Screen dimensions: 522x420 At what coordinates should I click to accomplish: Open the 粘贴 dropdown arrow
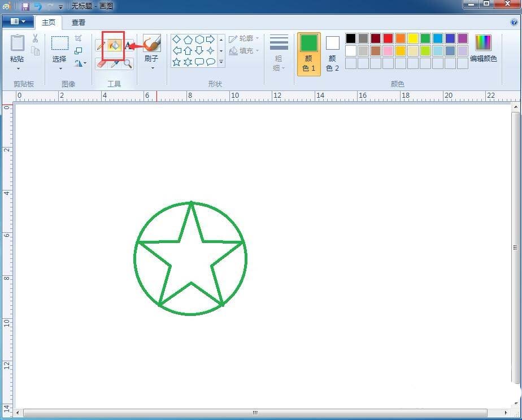click(x=18, y=68)
